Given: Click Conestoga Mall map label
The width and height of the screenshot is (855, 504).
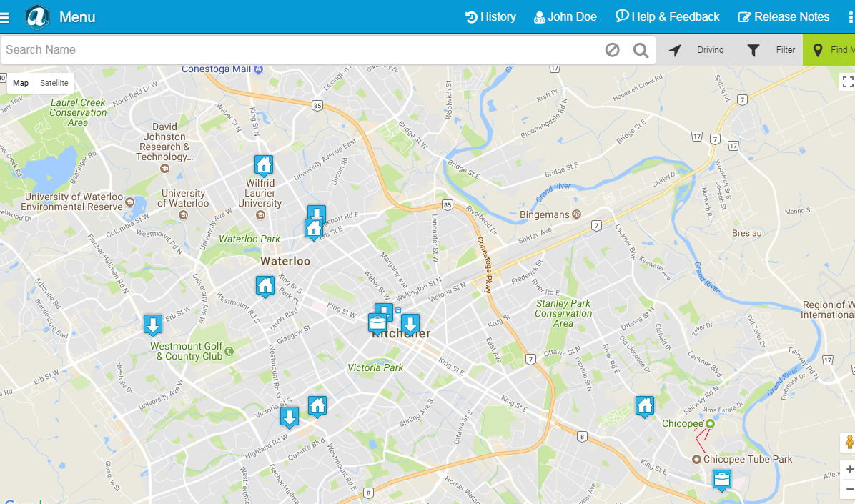Looking at the screenshot, I should tap(217, 69).
